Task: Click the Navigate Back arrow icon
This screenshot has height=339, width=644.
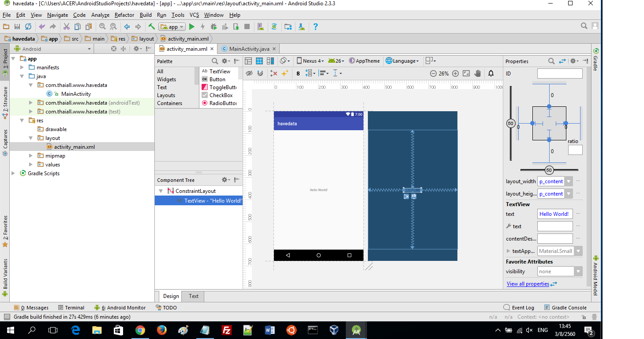Action: [x=127, y=26]
